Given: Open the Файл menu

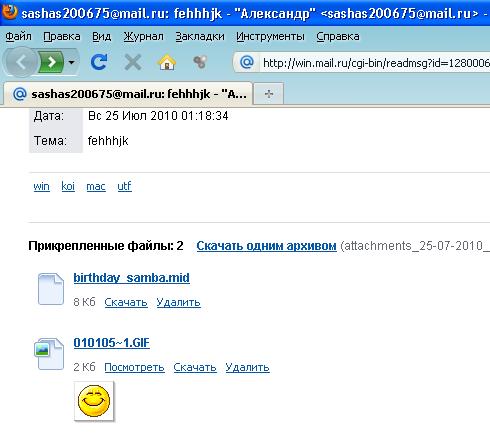Looking at the screenshot, I should pyautogui.click(x=18, y=36).
